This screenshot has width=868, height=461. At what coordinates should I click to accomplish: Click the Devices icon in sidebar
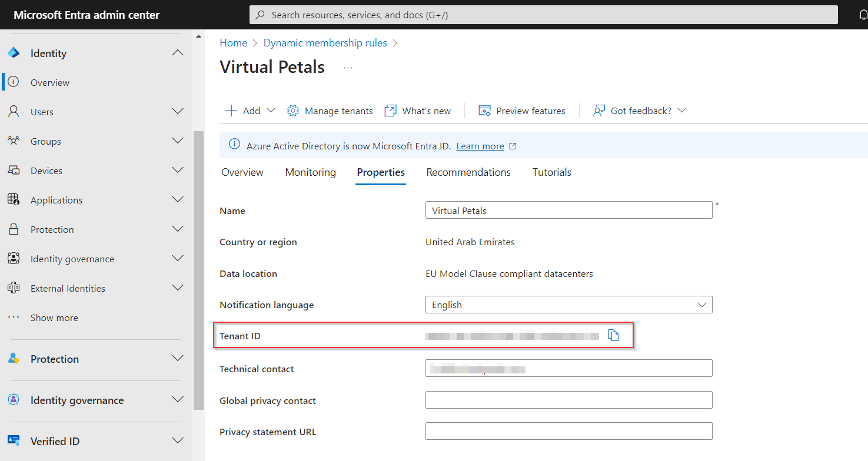(14, 170)
